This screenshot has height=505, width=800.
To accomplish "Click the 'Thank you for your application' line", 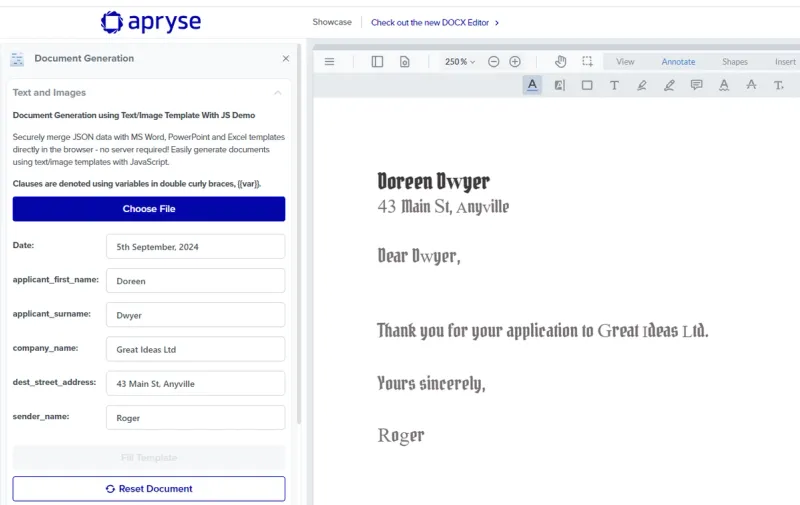I will click(542, 331).
